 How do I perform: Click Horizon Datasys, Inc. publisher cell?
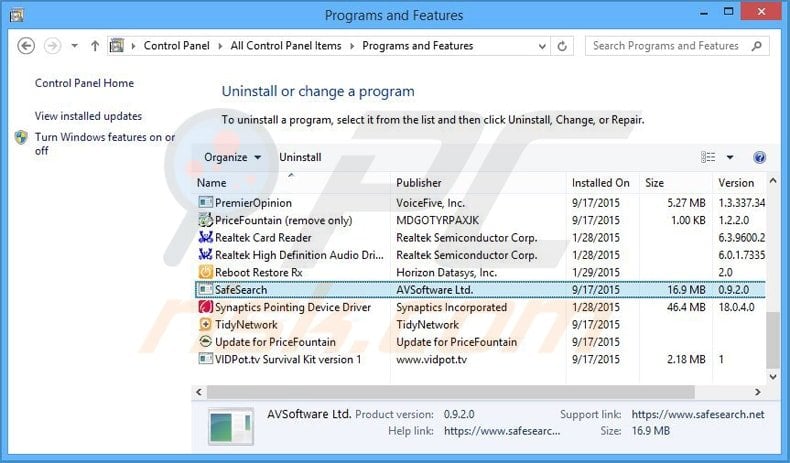pos(446,272)
